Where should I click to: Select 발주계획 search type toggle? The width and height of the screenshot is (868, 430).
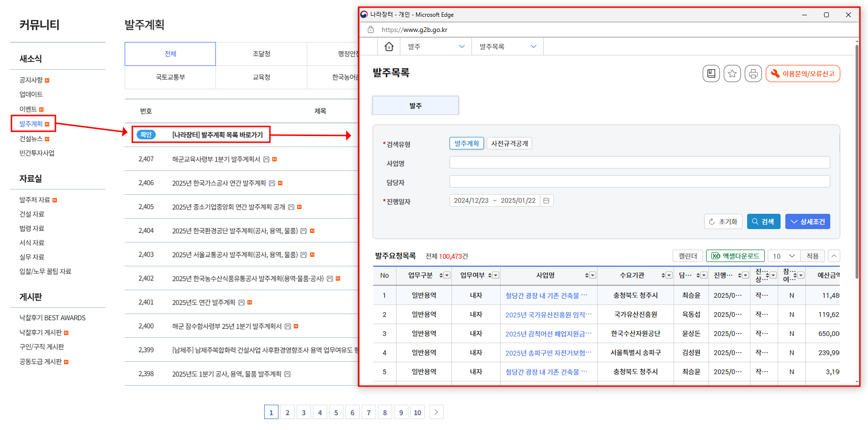(466, 144)
